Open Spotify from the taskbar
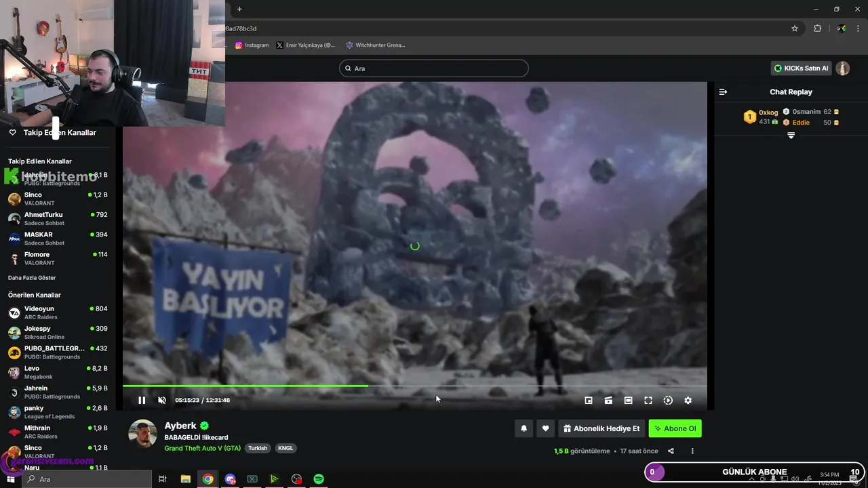868x488 pixels. pos(319,479)
